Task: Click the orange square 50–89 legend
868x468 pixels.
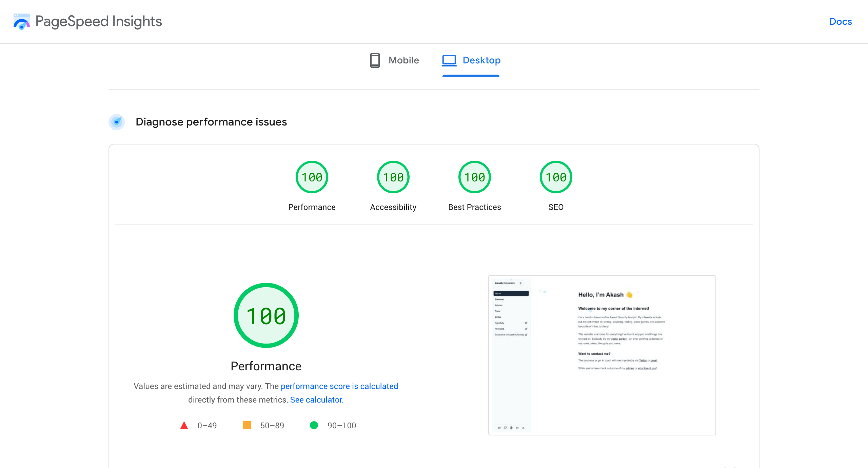Action: tap(247, 425)
